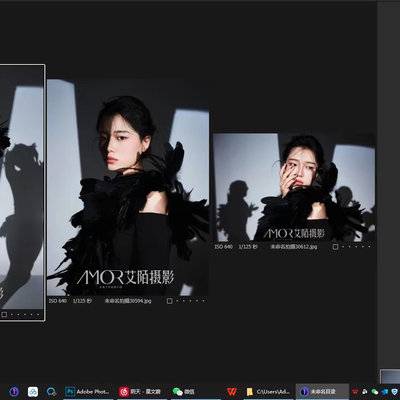The image size is (400, 400).
Task: Open the WeChat taskbar button
Action: click(184, 391)
